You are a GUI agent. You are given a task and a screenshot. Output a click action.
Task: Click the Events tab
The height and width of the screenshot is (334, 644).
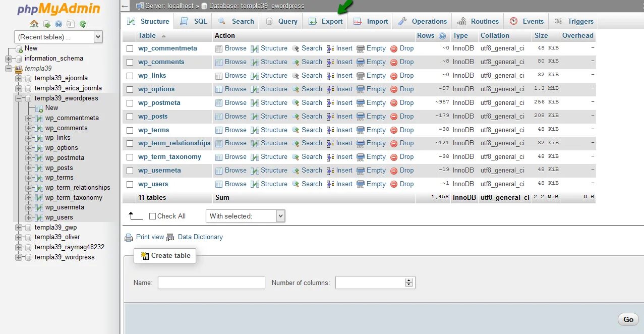527,21
